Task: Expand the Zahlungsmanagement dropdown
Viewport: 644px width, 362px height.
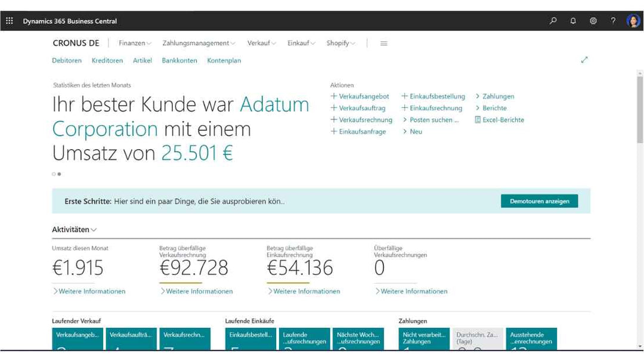Action: pos(199,44)
